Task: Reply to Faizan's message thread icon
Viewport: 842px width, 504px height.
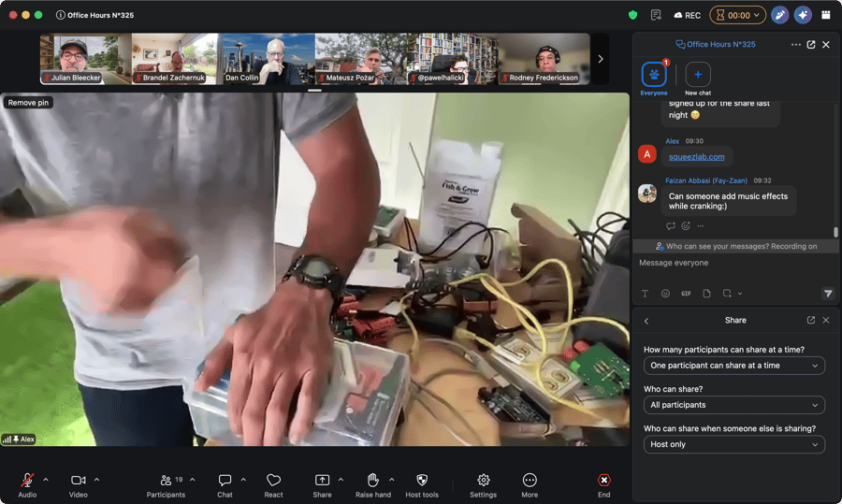Action: tap(670, 226)
